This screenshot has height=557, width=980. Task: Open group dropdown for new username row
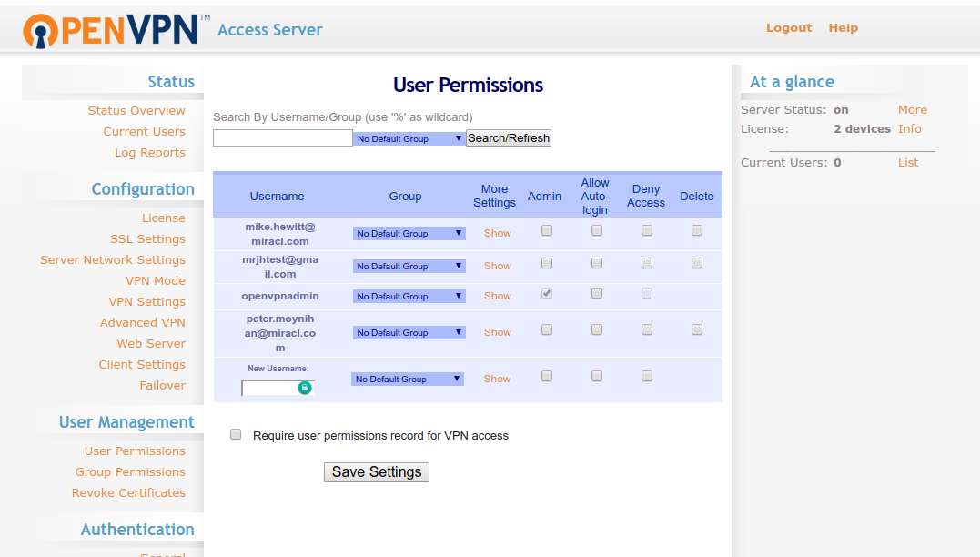(408, 379)
